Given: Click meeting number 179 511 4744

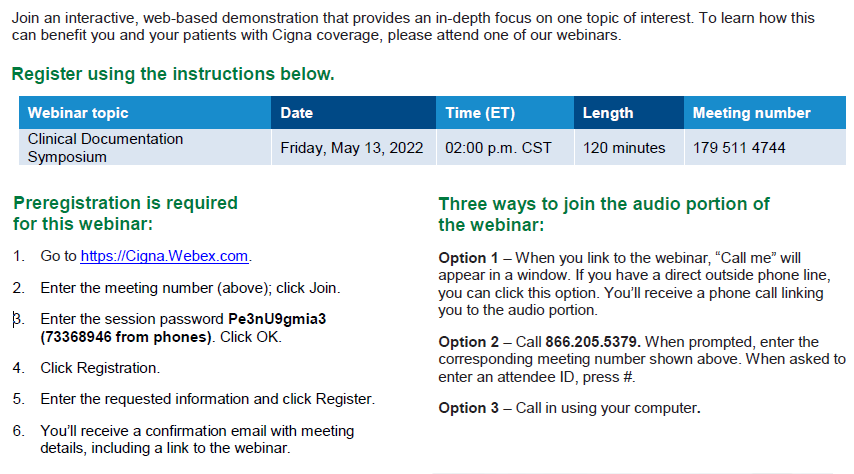Looking at the screenshot, I should 739,148.
